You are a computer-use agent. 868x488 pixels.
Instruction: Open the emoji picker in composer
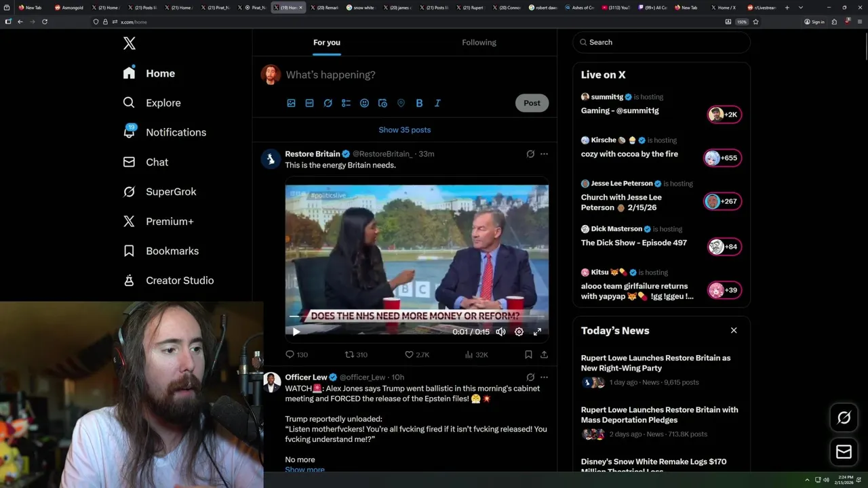point(364,103)
